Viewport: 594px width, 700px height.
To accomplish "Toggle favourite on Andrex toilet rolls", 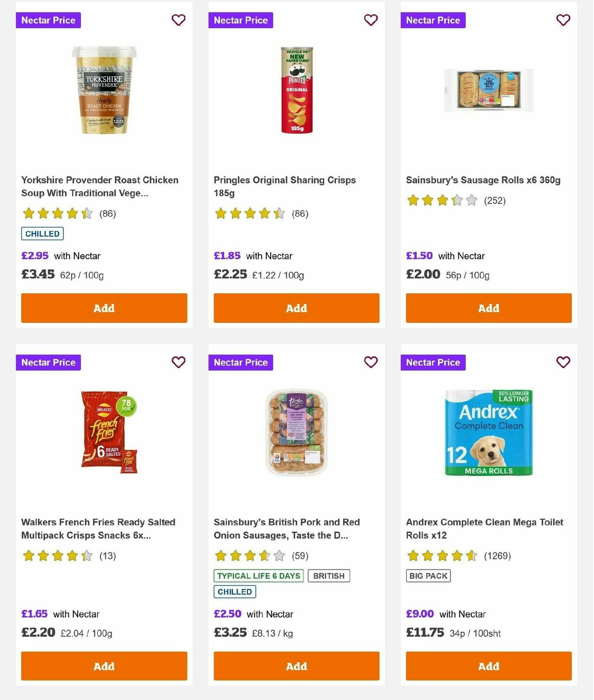I will (x=563, y=362).
